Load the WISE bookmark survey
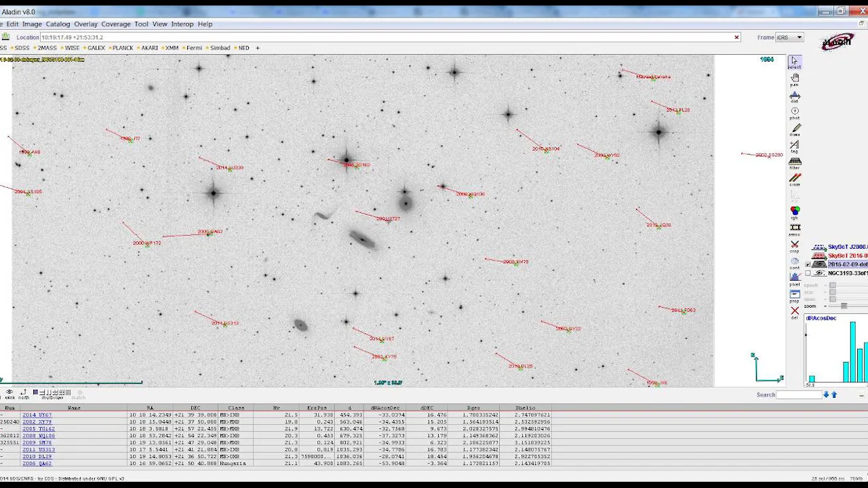This screenshot has height=488, width=868. point(70,48)
